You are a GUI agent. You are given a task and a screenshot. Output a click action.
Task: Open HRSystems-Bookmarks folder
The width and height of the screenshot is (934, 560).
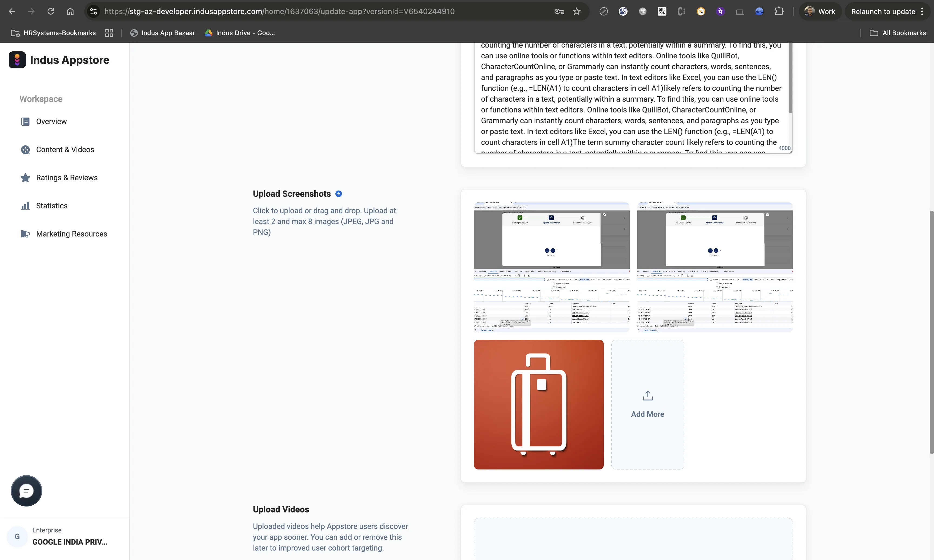pos(53,33)
